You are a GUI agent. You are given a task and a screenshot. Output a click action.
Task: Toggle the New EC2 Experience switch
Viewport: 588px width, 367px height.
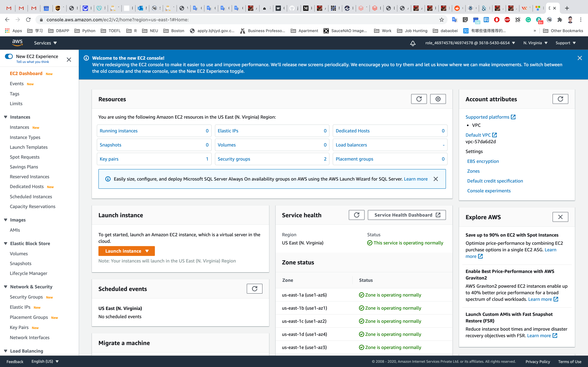click(9, 56)
